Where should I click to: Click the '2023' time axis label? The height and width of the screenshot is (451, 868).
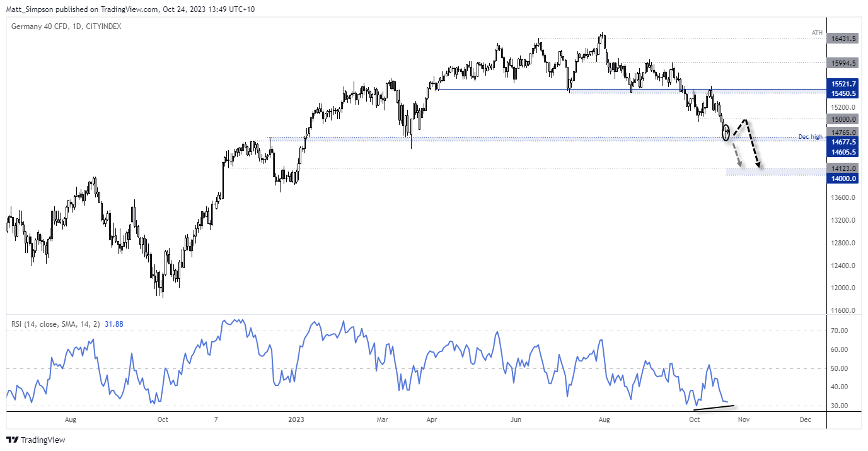coord(297,419)
